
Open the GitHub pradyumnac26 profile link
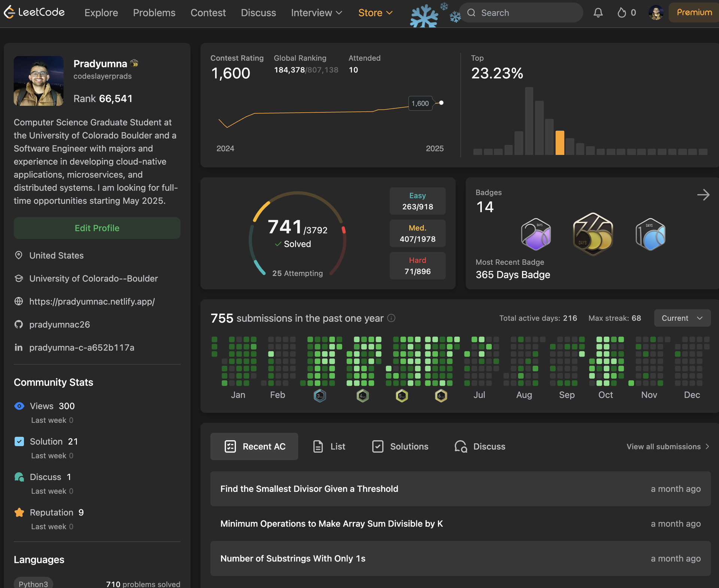coord(59,325)
